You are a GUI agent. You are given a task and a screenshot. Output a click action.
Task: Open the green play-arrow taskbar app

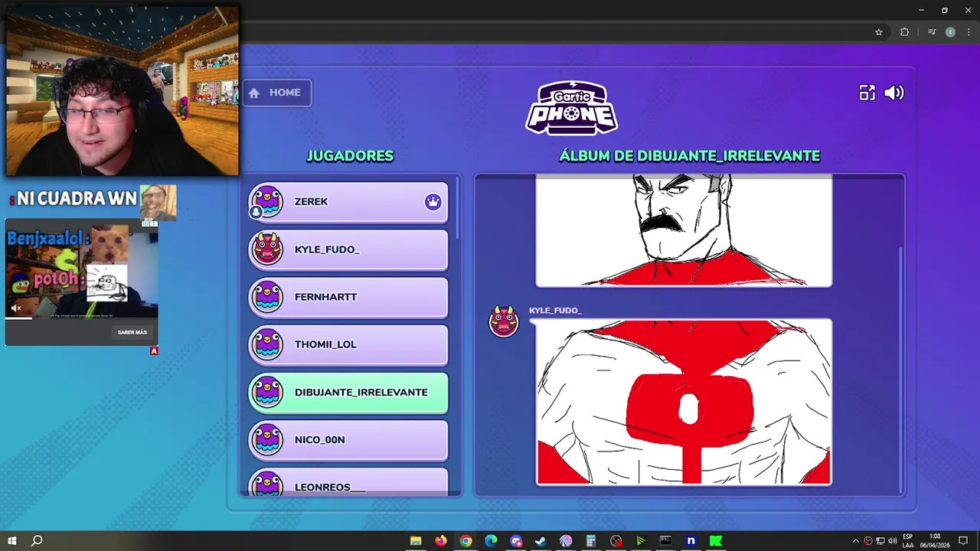click(641, 541)
